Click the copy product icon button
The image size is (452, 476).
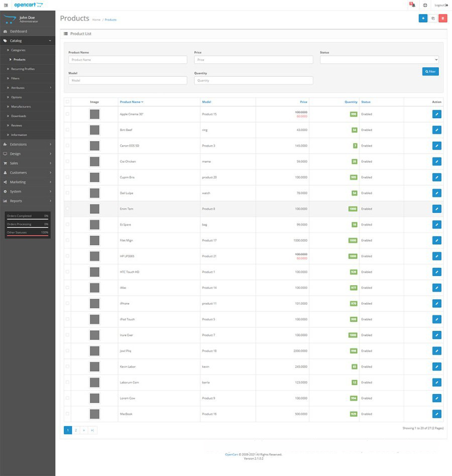(x=433, y=19)
